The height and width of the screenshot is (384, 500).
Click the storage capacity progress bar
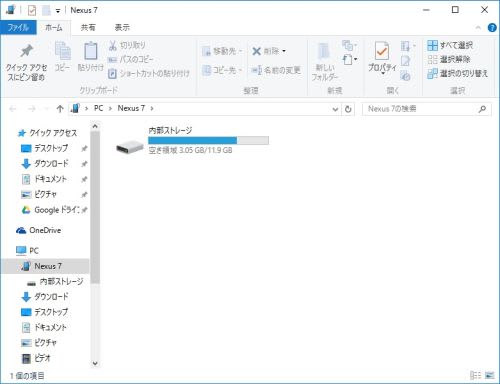(208, 140)
